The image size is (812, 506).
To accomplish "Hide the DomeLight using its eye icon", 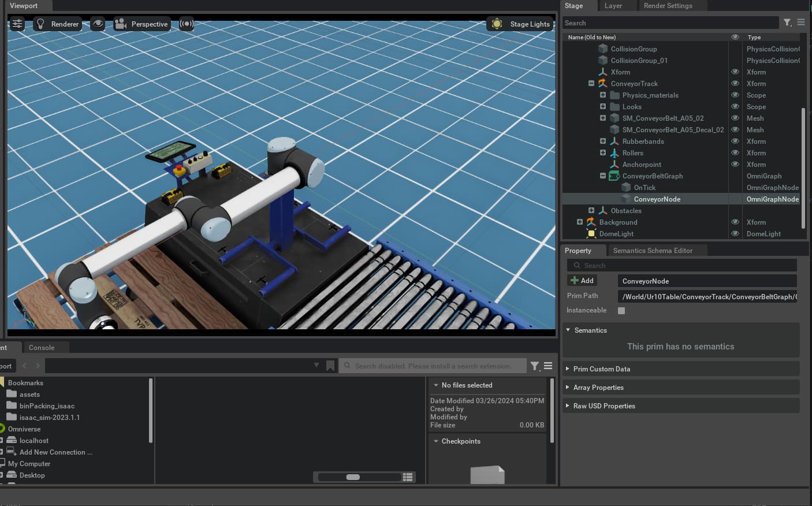I will point(735,233).
